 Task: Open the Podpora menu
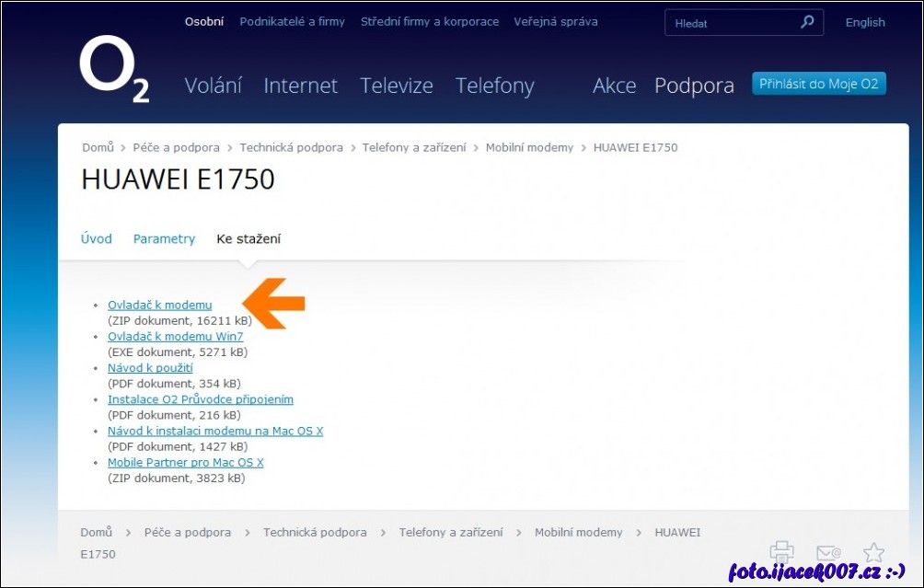pyautogui.click(x=694, y=85)
